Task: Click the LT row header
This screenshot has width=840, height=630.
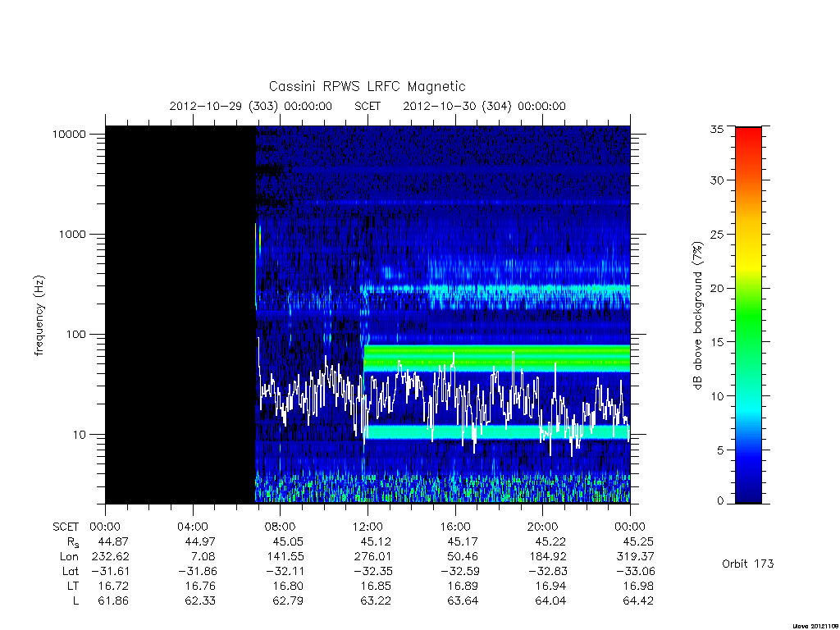Action: (x=73, y=587)
